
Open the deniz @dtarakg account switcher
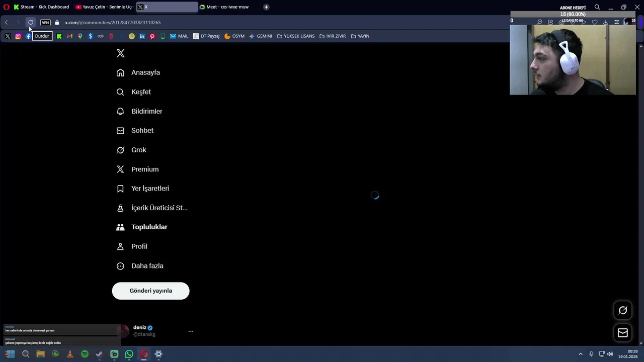click(x=155, y=331)
